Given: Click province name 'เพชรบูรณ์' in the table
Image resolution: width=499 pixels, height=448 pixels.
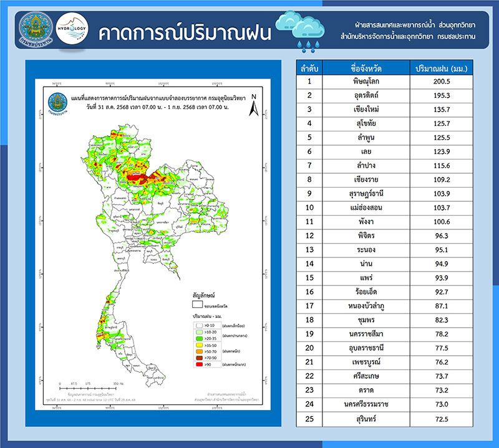Looking at the screenshot, I should coord(366,362).
